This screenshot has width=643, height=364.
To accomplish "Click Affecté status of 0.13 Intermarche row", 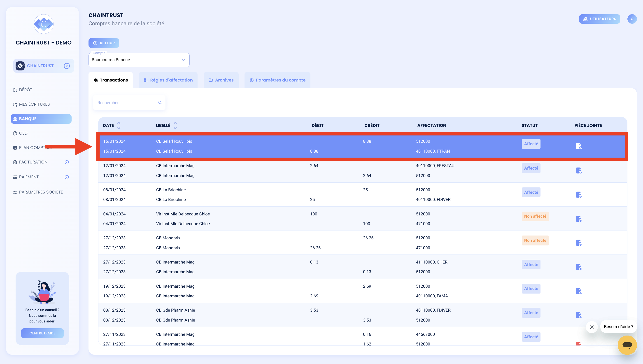I will click(x=531, y=265).
